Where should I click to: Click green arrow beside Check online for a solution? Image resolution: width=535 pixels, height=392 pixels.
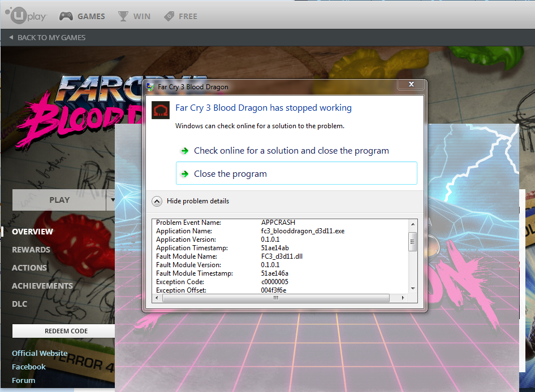click(184, 151)
